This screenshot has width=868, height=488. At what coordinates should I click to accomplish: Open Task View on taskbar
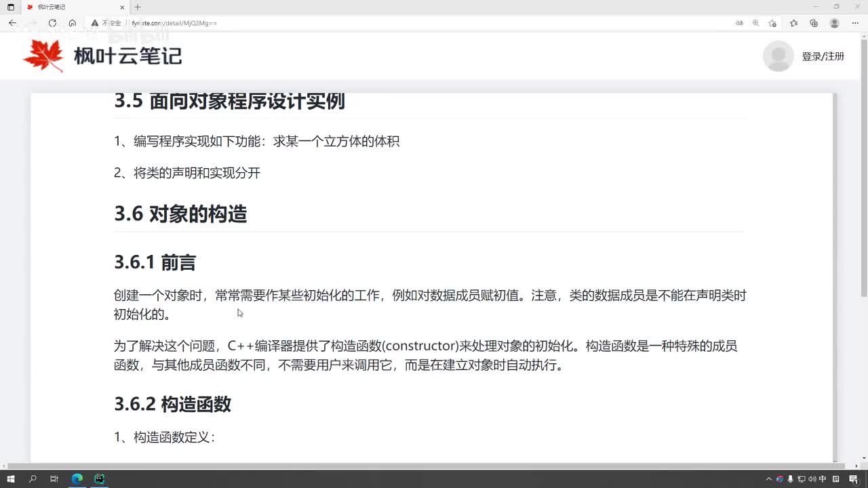54,479
